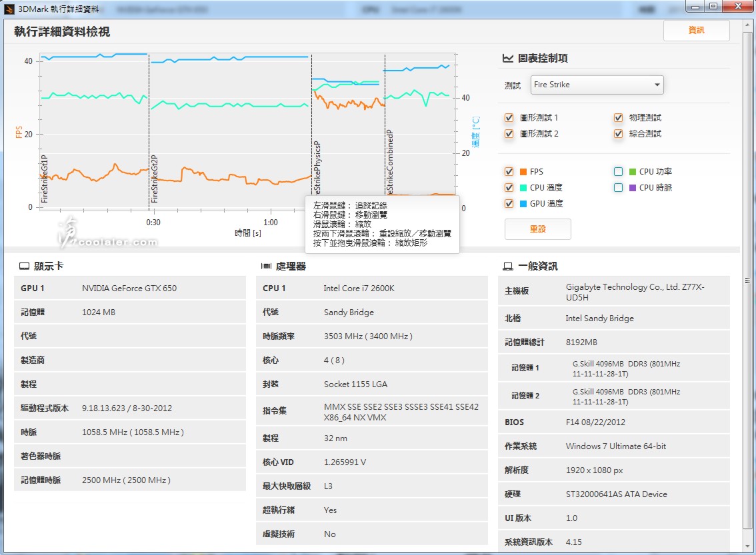This screenshot has height=555, width=756.
Task: Click the 執行詳細資料檢視 page heading
Action: (62, 32)
